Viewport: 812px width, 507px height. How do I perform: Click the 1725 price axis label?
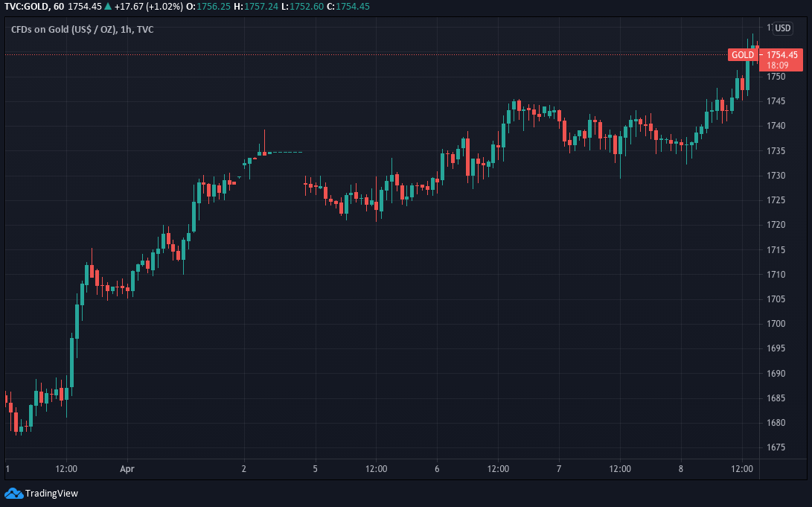(x=776, y=200)
